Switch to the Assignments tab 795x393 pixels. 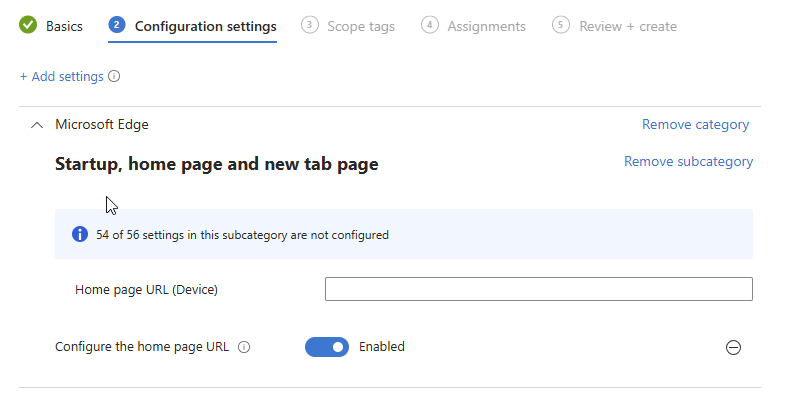[x=486, y=26]
